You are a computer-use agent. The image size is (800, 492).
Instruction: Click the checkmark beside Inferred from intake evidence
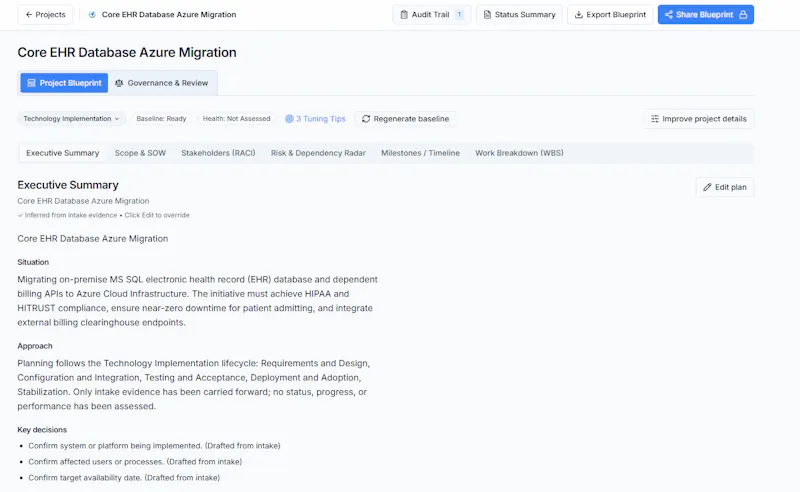click(x=20, y=215)
